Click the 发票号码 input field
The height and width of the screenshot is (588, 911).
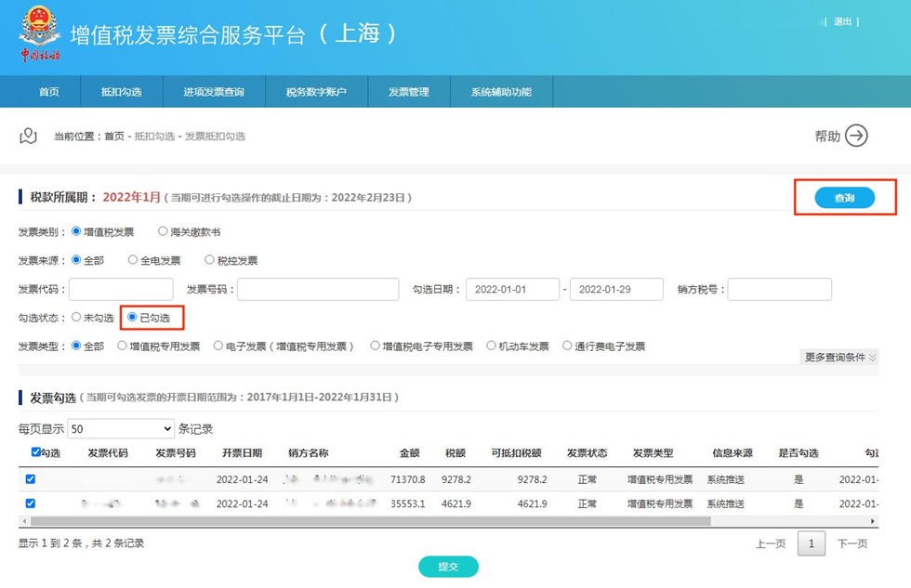318,290
